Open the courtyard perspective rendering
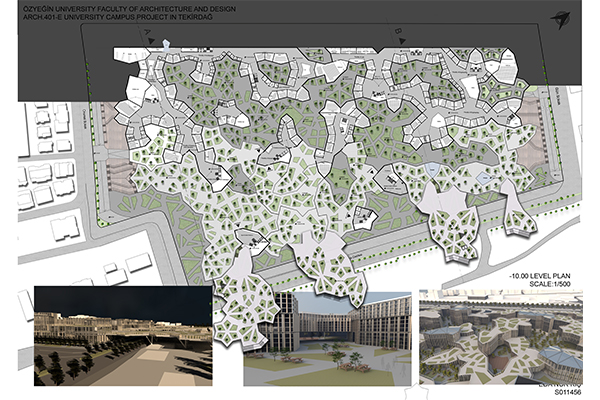Screen dimensions: 600x400 pyautogui.click(x=328, y=339)
